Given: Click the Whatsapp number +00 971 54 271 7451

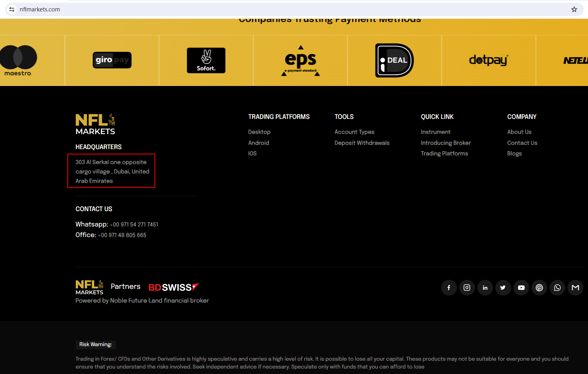Looking at the screenshot, I should click(x=134, y=224).
